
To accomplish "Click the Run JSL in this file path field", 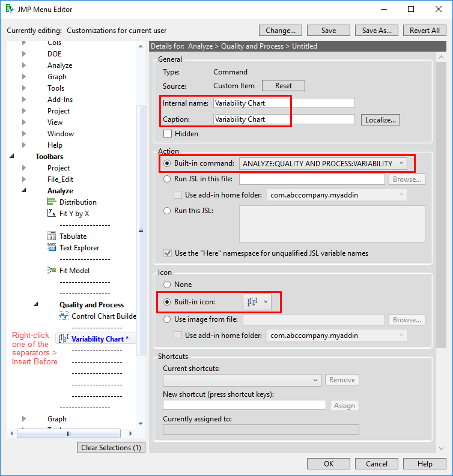I will 312,179.
